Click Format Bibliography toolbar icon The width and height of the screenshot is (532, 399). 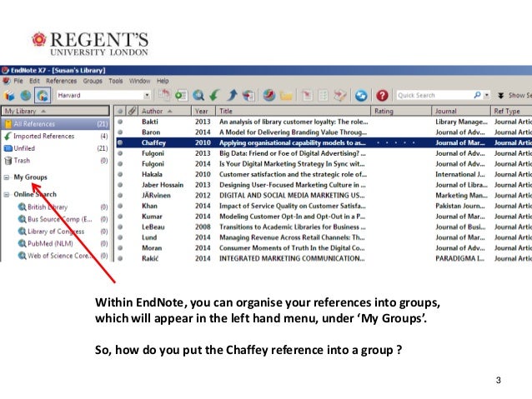(323, 95)
